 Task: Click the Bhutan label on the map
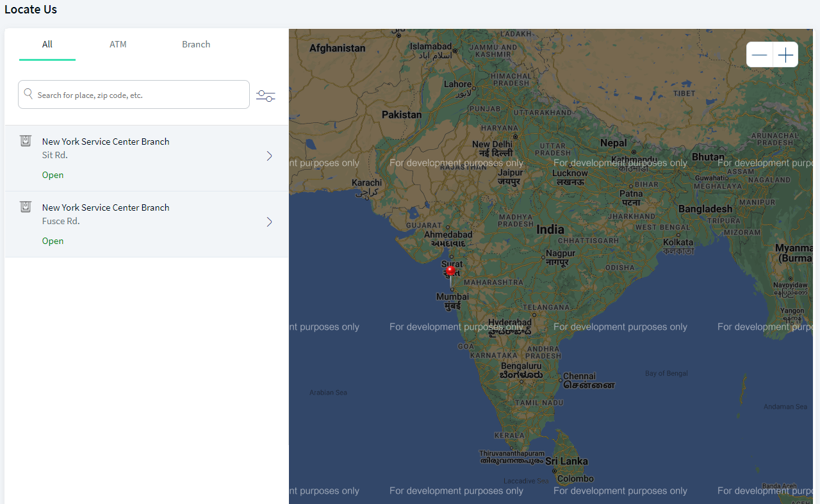(708, 157)
